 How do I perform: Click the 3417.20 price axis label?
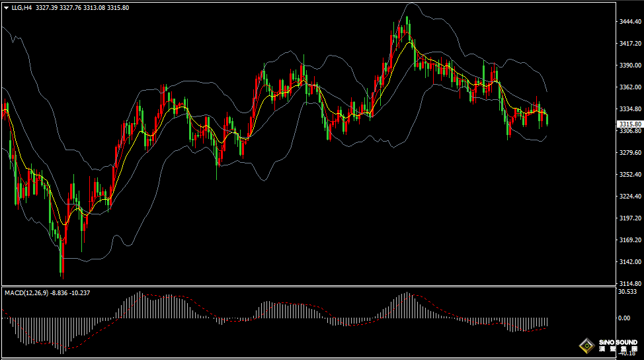630,44
